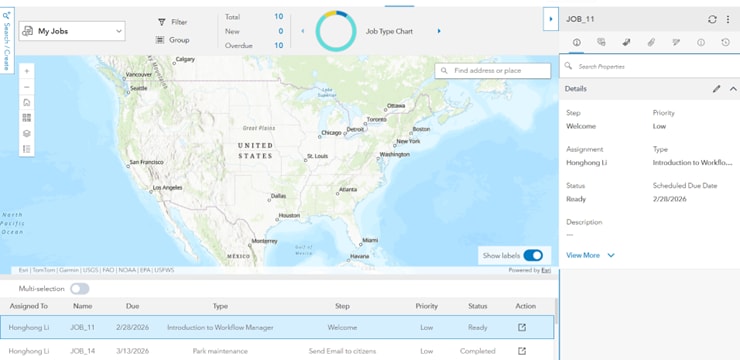Click Esri link in map attribution
This screenshot has height=360, width=740.
pyautogui.click(x=546, y=270)
